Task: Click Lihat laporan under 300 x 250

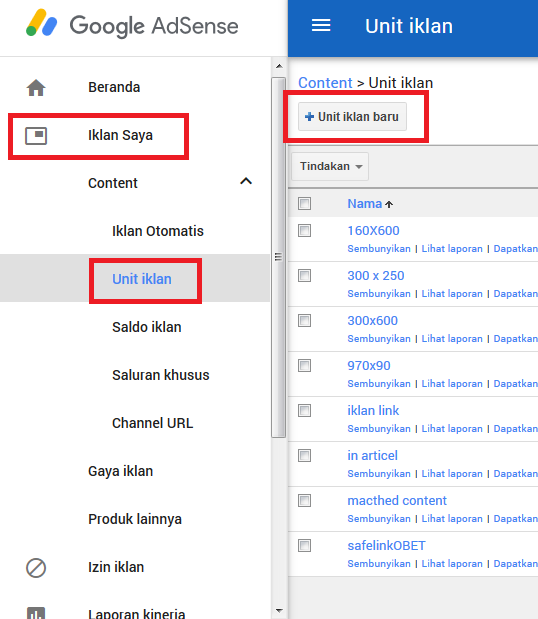Action: [452, 294]
